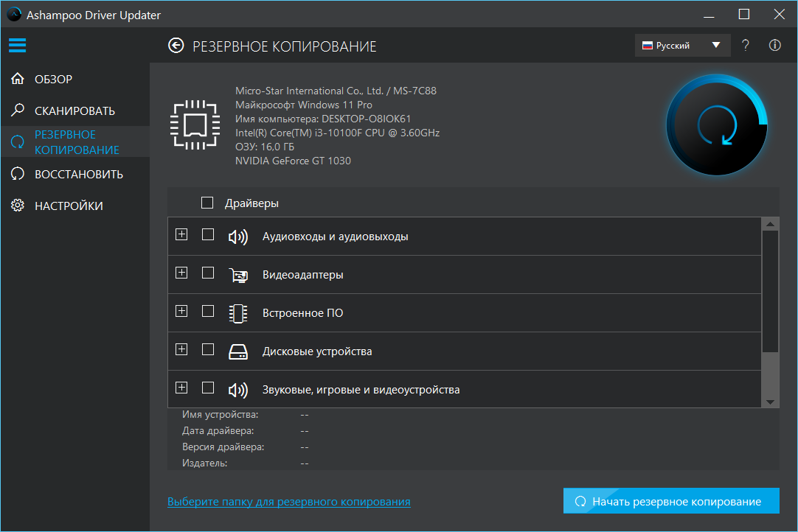
Task: Click the home icon beside Обзор
Action: 18,79
